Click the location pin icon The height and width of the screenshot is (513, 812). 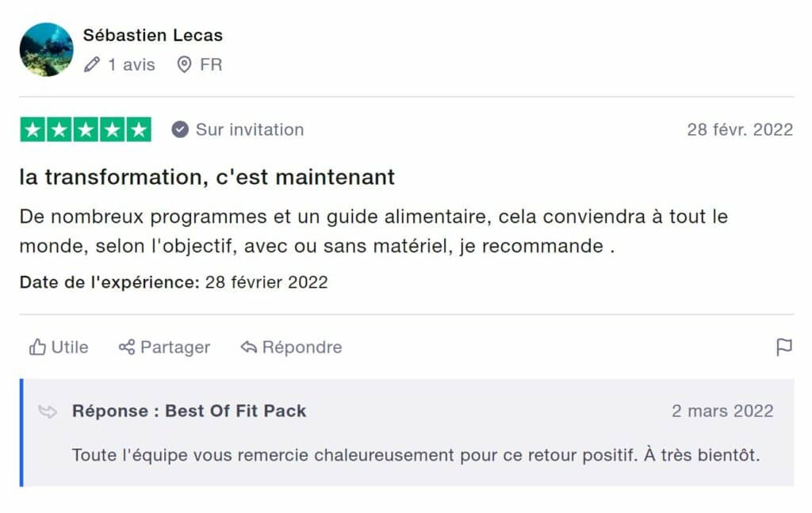coord(184,64)
